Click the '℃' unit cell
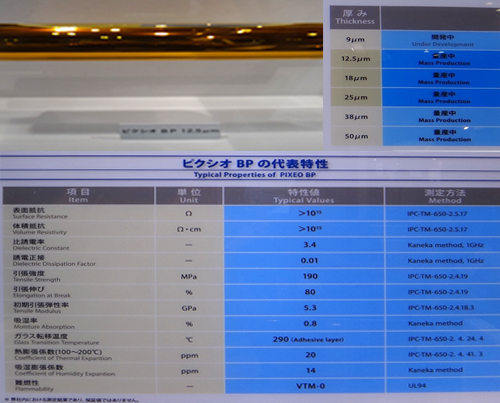This screenshot has width=500, height=403. click(189, 340)
